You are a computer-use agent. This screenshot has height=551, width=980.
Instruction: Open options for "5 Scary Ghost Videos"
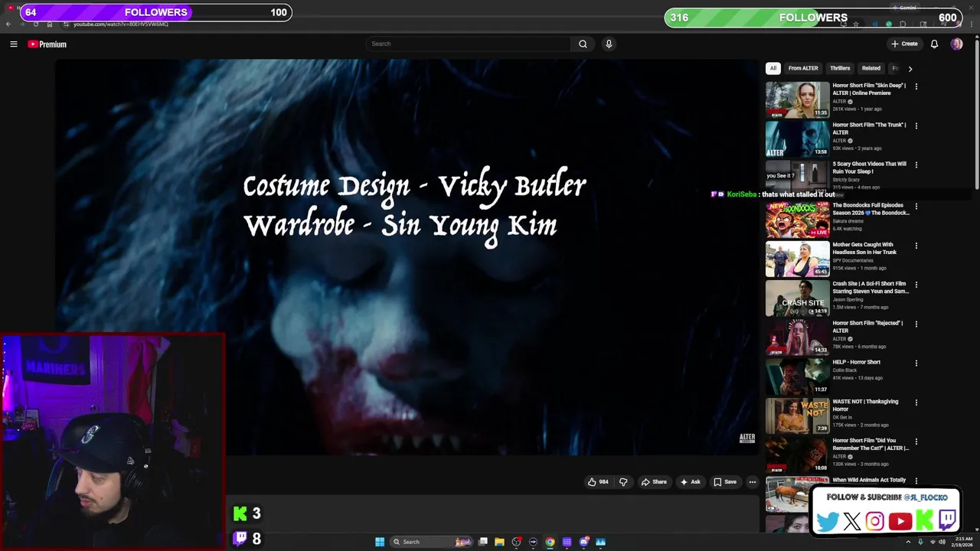916,165
